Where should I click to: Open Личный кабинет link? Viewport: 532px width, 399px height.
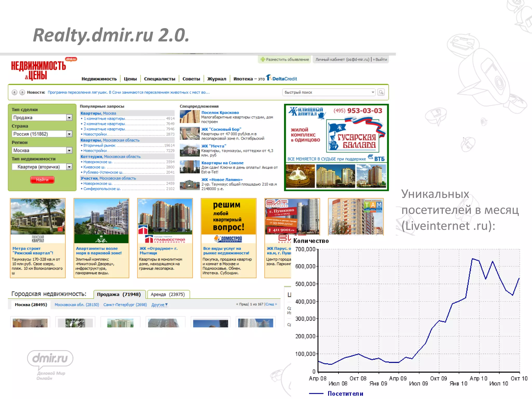coord(342,59)
